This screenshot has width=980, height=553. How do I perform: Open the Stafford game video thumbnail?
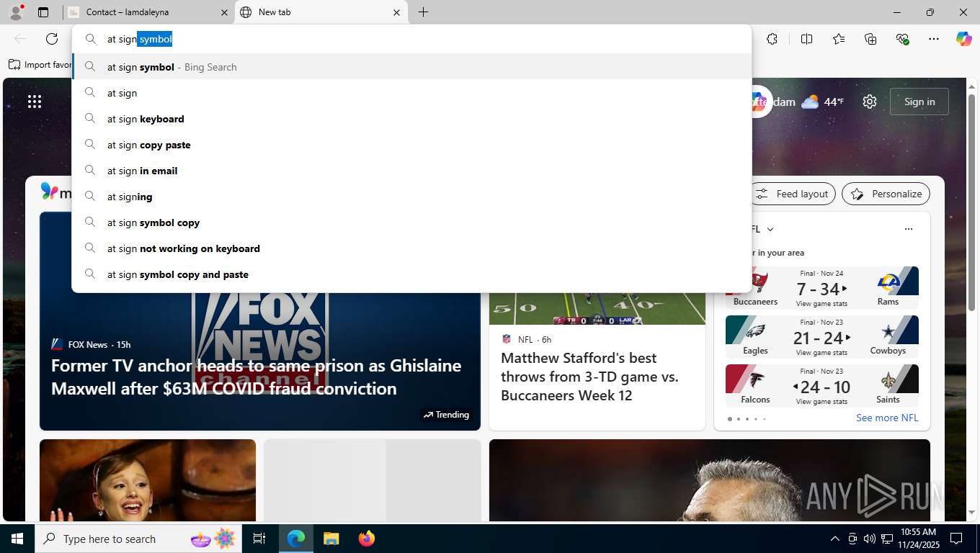coord(597,308)
